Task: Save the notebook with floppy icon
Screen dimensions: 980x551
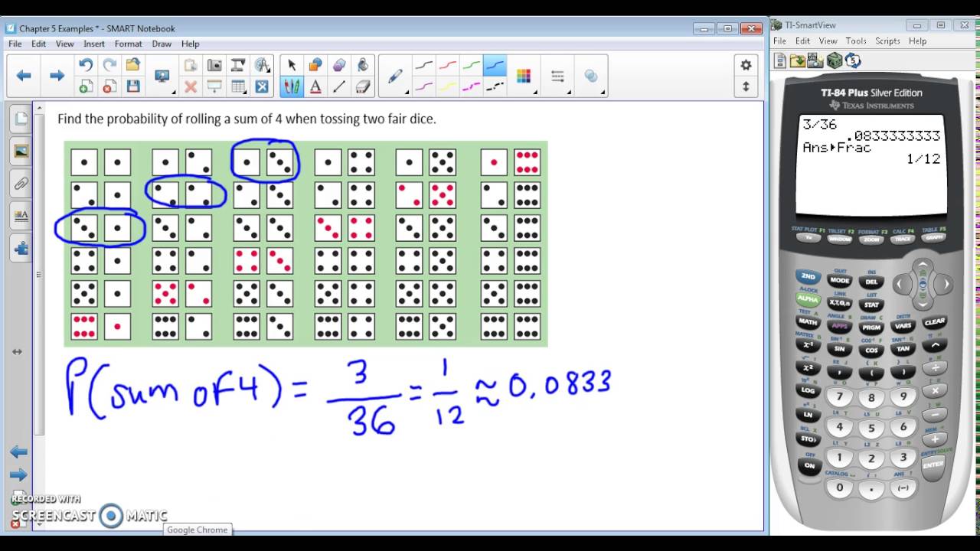Action: [x=133, y=86]
